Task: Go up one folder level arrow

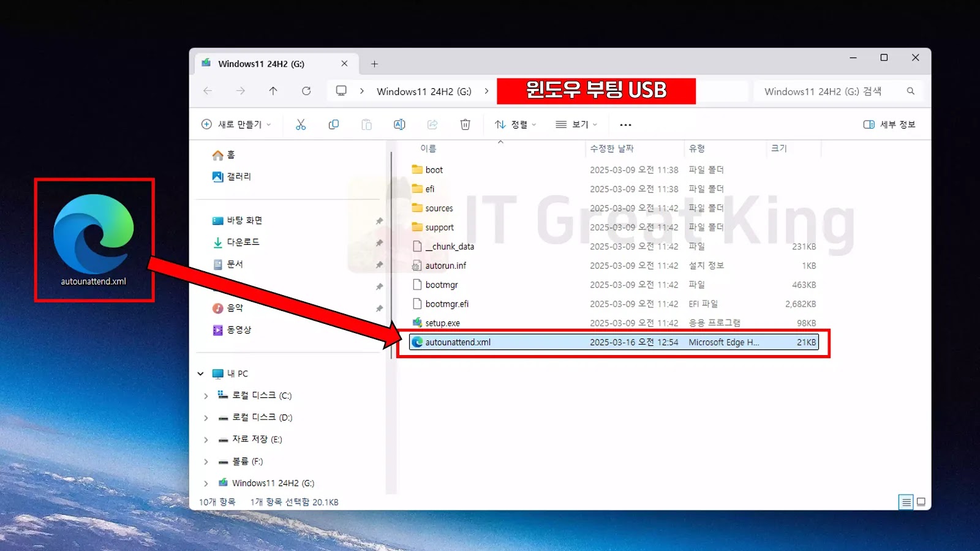Action: pos(273,91)
